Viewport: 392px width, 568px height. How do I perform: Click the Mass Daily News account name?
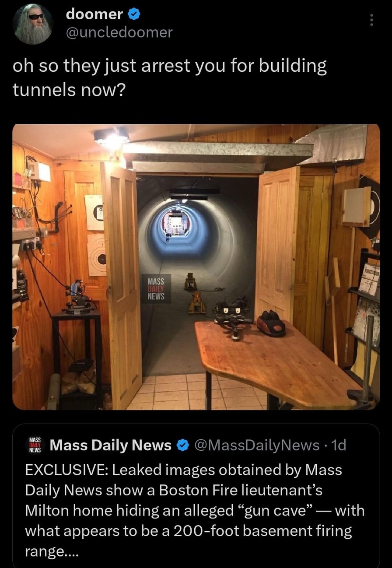pos(111,445)
